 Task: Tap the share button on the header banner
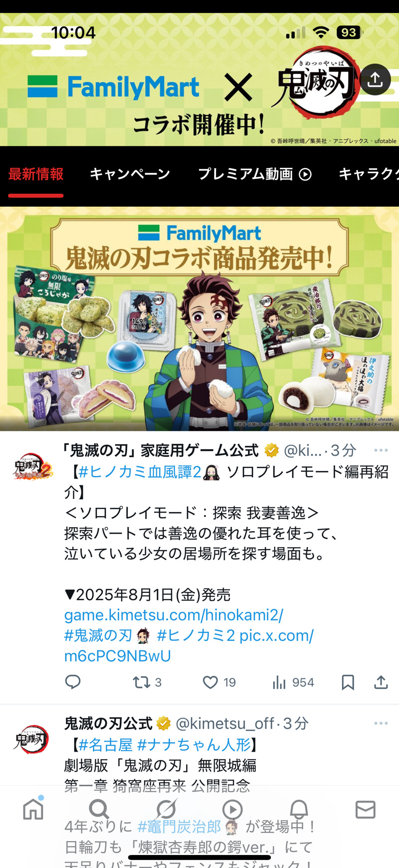[375, 79]
